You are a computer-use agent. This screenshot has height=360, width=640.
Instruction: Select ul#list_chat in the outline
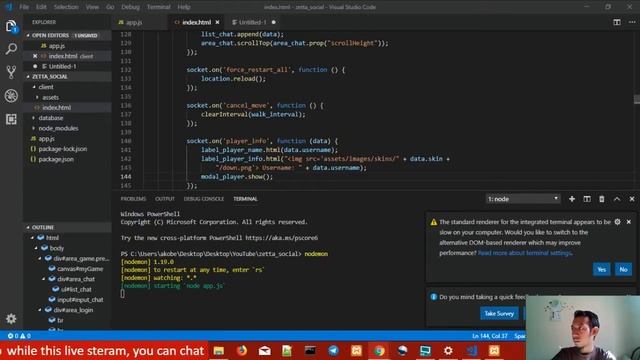point(76,289)
